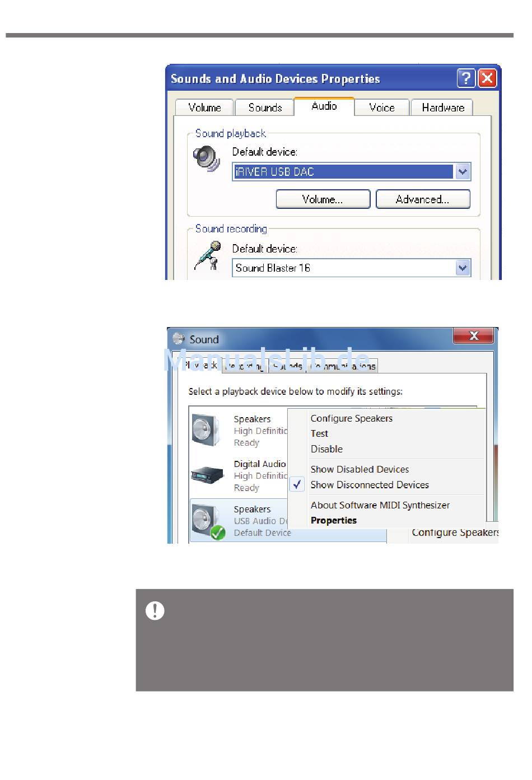Screen dimensions: 532x780
Task: Toggle Show Disconnected Devices checkmark
Action: pyautogui.click(x=297, y=485)
